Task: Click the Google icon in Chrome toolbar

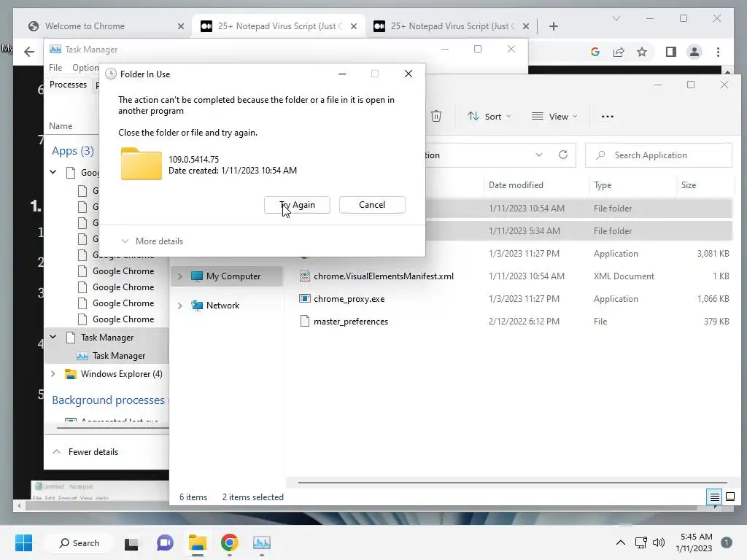Action: 595,52
